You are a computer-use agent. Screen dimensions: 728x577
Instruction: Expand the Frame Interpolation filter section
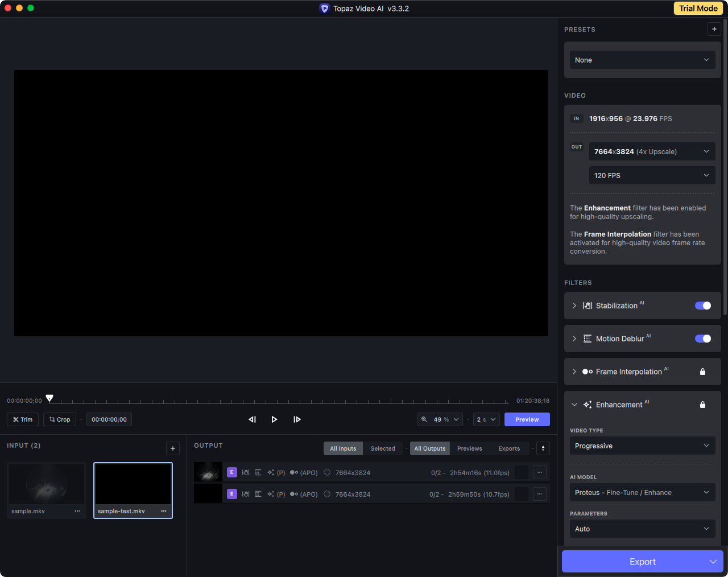[574, 372]
